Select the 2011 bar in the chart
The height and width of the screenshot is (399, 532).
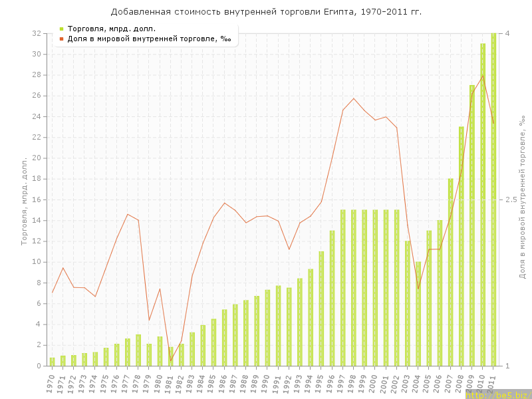point(493,199)
